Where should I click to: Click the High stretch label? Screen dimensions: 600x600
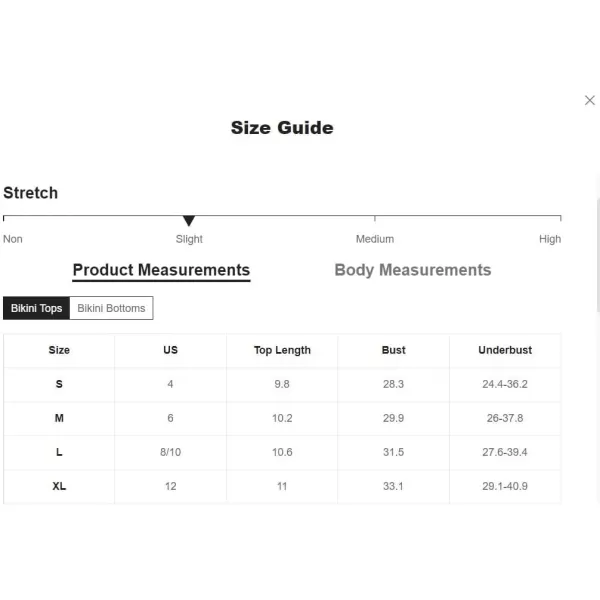tap(550, 239)
